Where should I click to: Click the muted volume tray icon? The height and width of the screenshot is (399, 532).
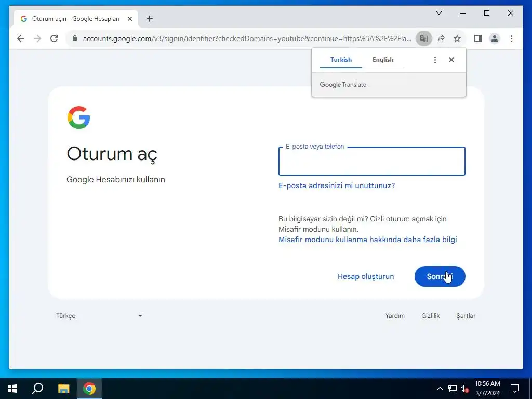(464, 389)
